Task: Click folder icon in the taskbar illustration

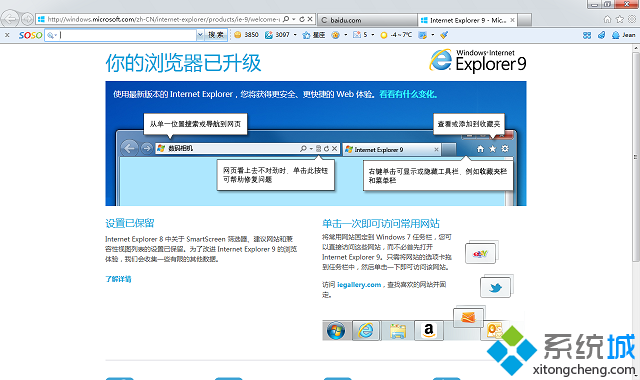Action: tap(398, 331)
